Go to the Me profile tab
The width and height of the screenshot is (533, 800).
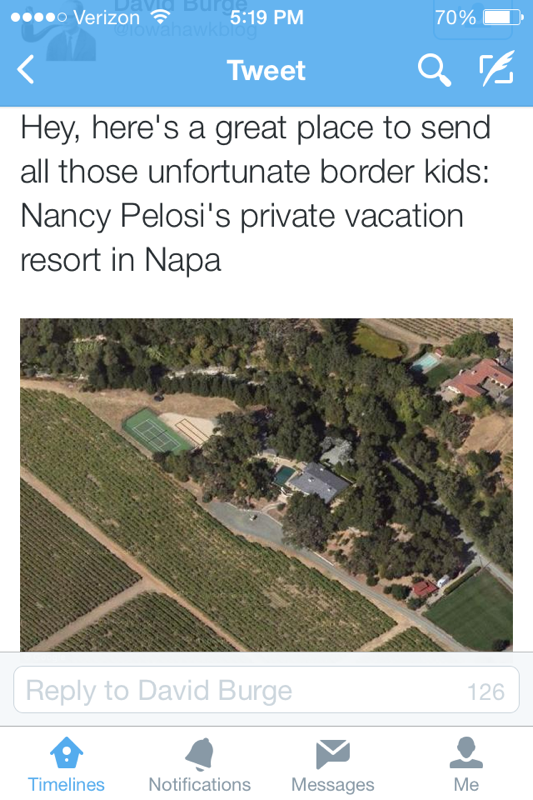pyautogui.click(x=466, y=764)
